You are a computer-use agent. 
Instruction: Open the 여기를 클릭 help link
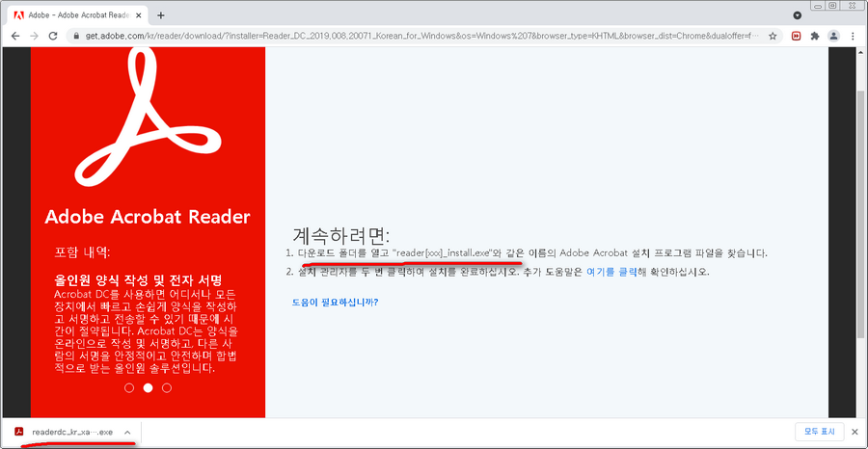[x=611, y=272]
